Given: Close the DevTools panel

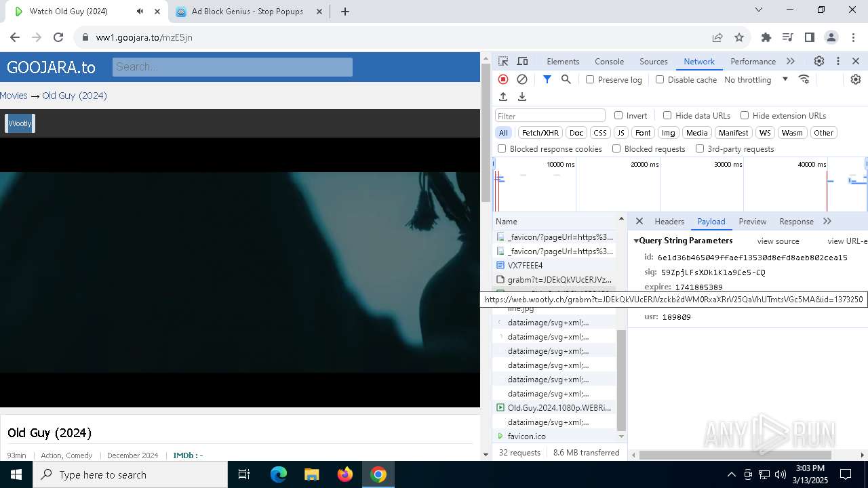Looking at the screenshot, I should tap(856, 61).
